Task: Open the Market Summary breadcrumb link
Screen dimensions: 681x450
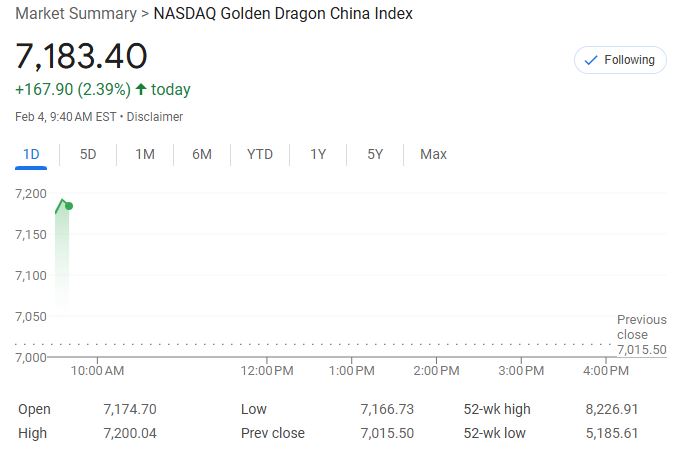Action: pyautogui.click(x=76, y=13)
